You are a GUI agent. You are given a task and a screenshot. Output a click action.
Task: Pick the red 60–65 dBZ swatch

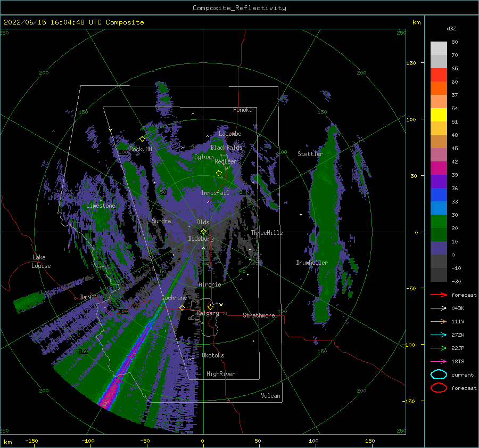coord(439,75)
